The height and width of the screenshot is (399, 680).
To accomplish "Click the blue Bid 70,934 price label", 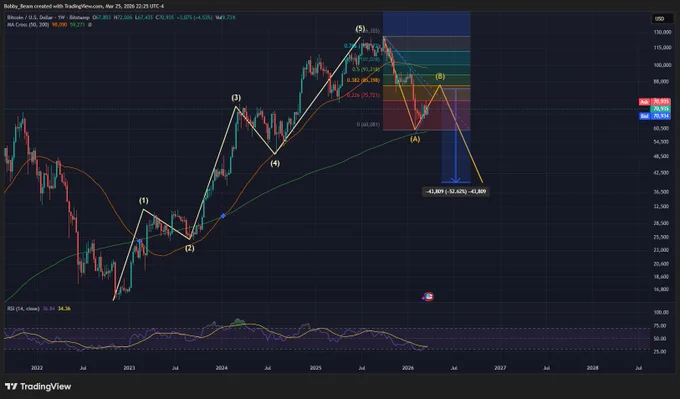I will click(x=654, y=116).
